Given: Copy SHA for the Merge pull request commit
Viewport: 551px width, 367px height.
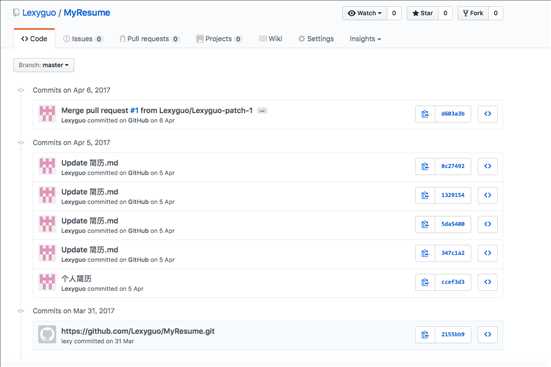Looking at the screenshot, I should (x=425, y=114).
